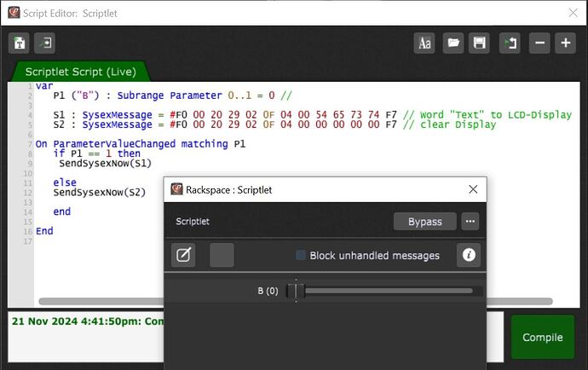The width and height of the screenshot is (588, 370).
Task: Click the insert/import script icon
Action: 44,43
